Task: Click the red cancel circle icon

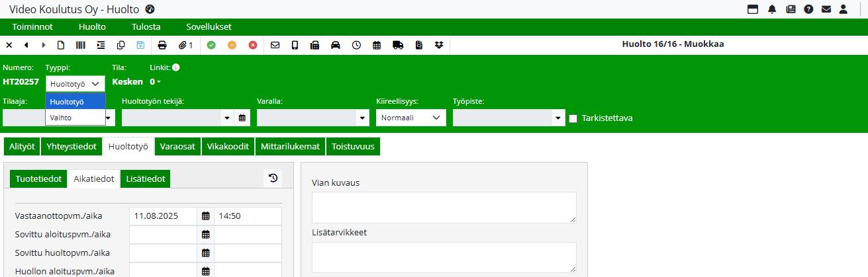Action: coord(253,45)
